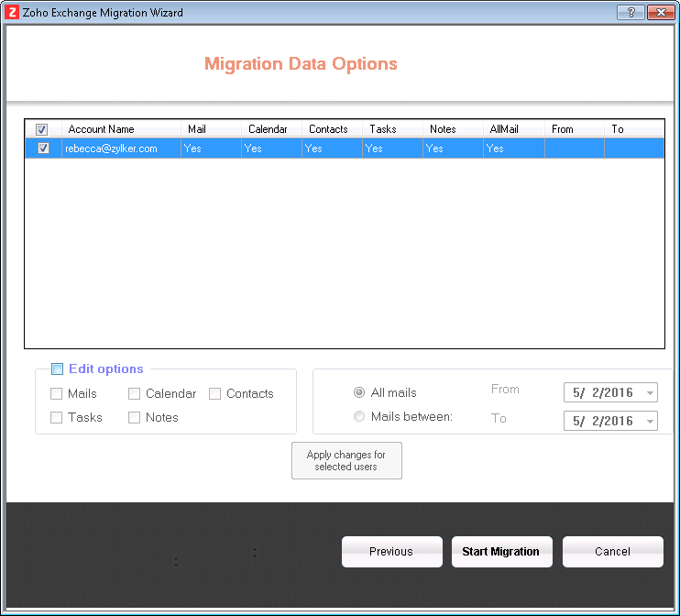Choose the Mails between radio button
This screenshot has width=680, height=616.
[x=359, y=417]
